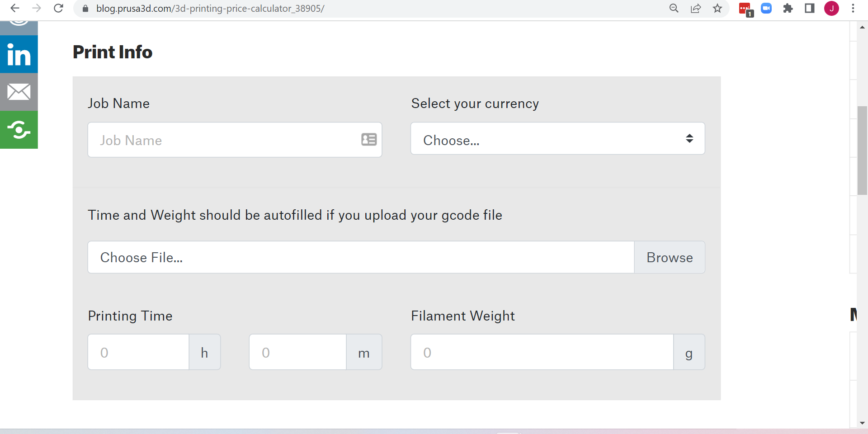Click the Zoom extension icon

tap(766, 8)
